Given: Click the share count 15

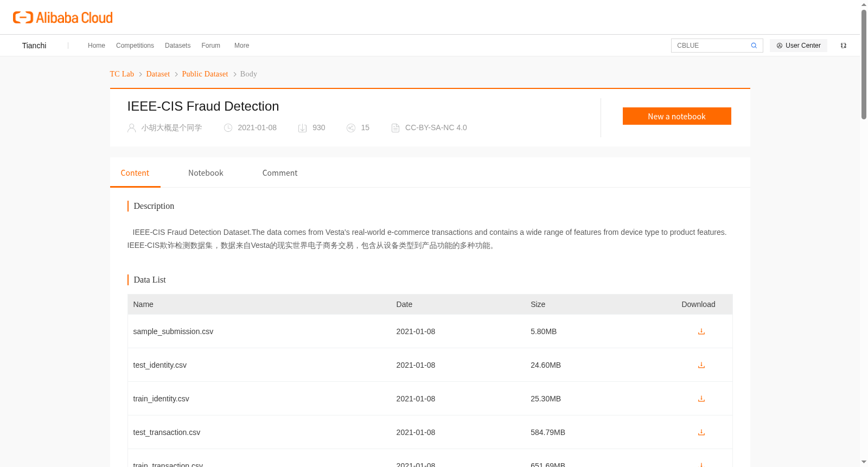Looking at the screenshot, I should 365,127.
